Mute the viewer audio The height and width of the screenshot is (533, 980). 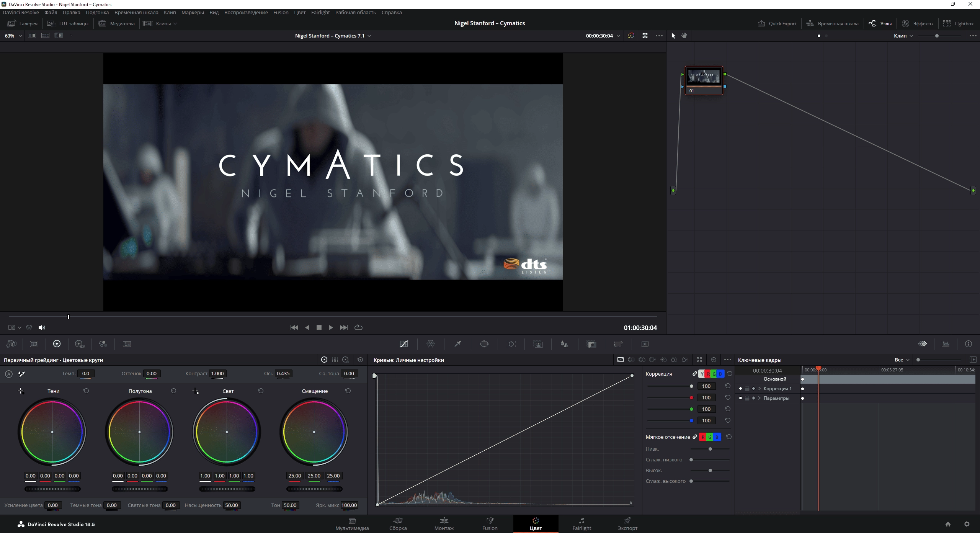click(42, 327)
